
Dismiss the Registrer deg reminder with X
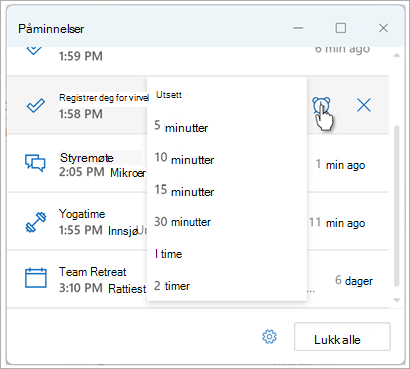[364, 106]
